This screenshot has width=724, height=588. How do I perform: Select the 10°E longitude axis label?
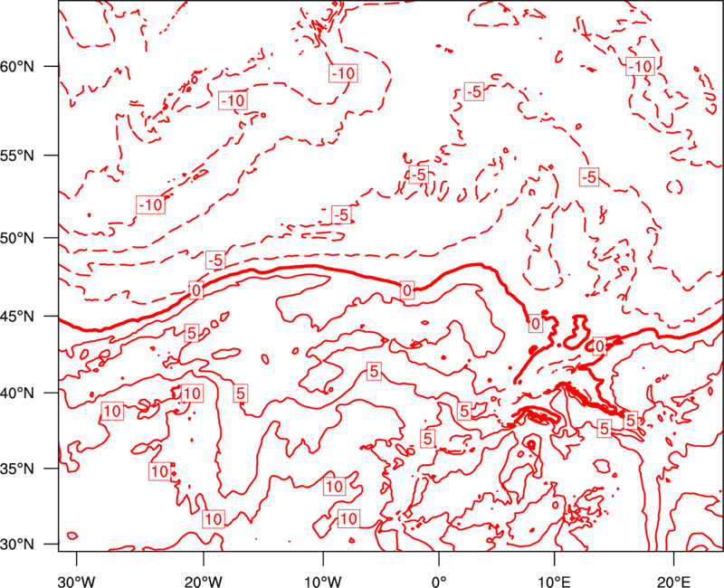tap(554, 582)
